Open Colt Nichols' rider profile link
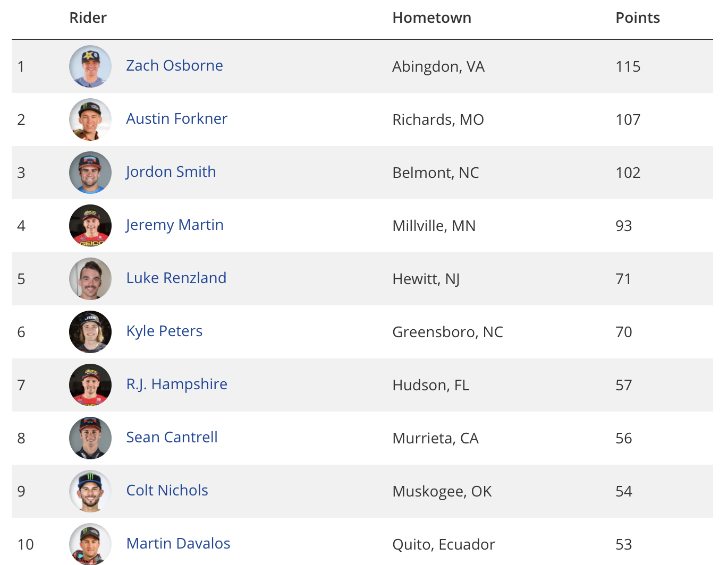 (x=167, y=490)
